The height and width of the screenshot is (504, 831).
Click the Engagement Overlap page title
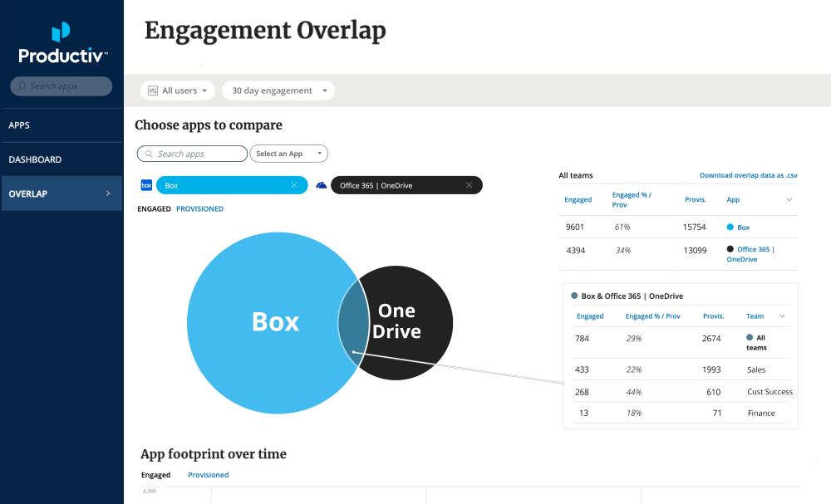(x=265, y=32)
